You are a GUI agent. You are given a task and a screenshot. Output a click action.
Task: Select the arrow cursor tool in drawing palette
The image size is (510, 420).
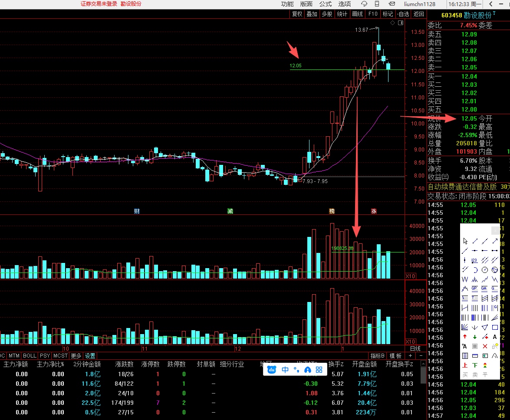point(465,241)
